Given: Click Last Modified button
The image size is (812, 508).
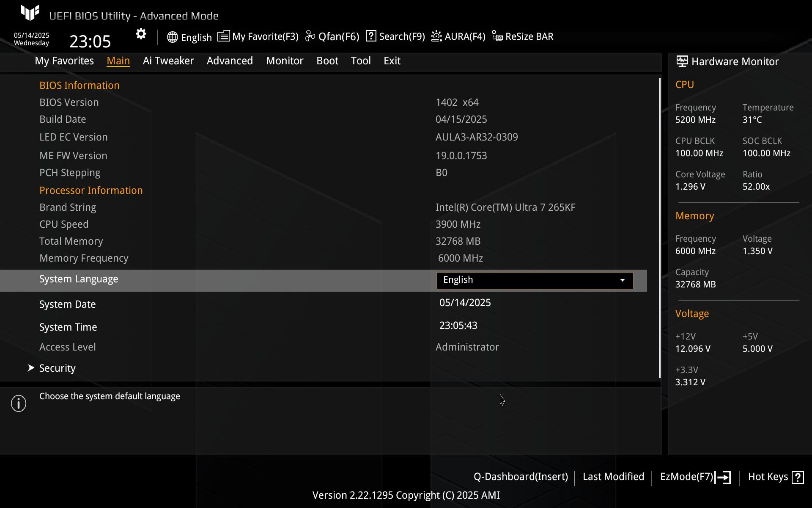Looking at the screenshot, I should point(613,477).
